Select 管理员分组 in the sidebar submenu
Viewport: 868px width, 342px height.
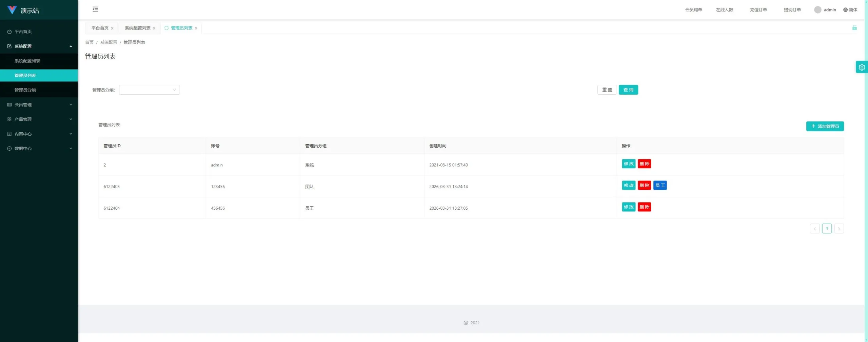tap(39, 90)
